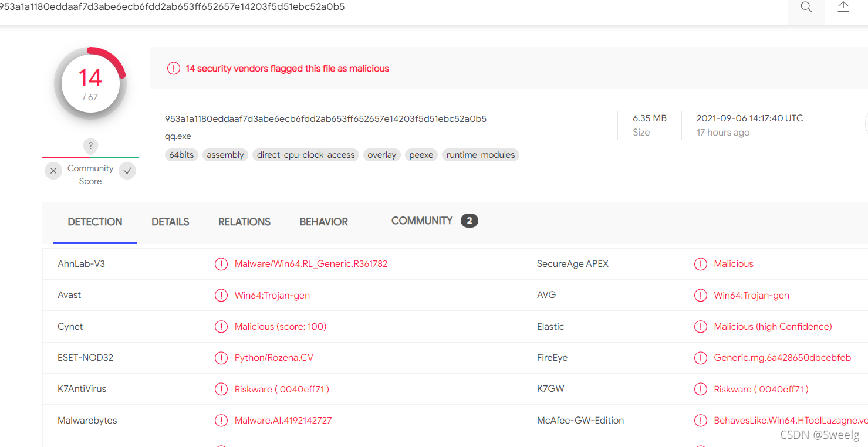Click the '17 hours ago' text
Screen dimensions: 868x447
tap(723, 133)
